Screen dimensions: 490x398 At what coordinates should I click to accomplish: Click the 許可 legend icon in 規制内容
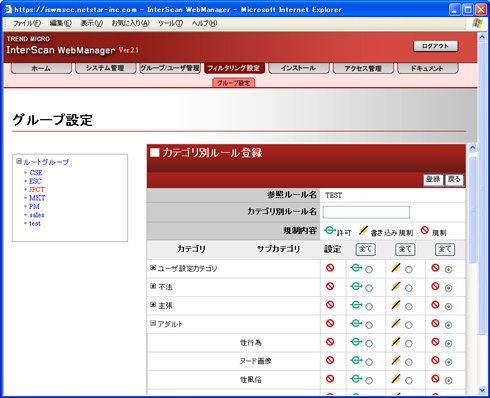coord(330,230)
